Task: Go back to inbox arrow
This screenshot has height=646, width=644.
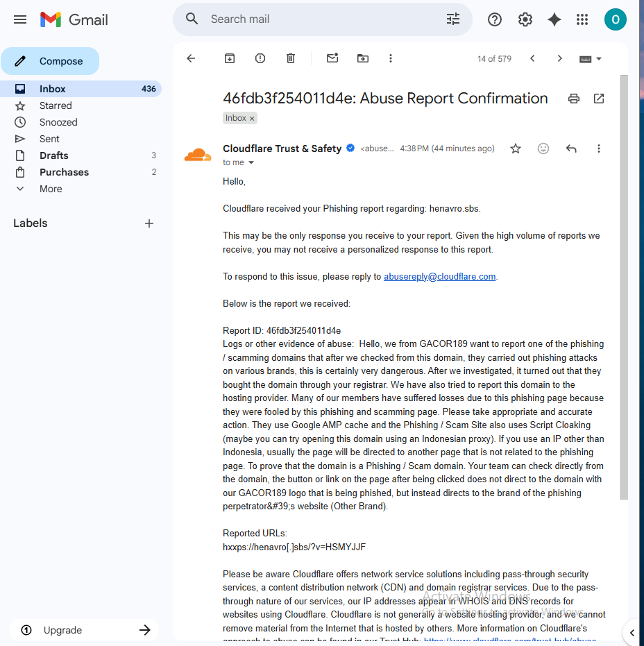Action: tap(191, 58)
